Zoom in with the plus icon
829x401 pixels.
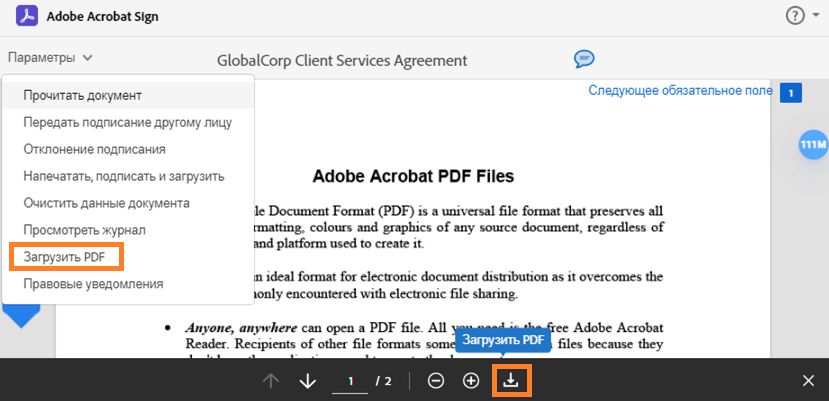tap(471, 381)
